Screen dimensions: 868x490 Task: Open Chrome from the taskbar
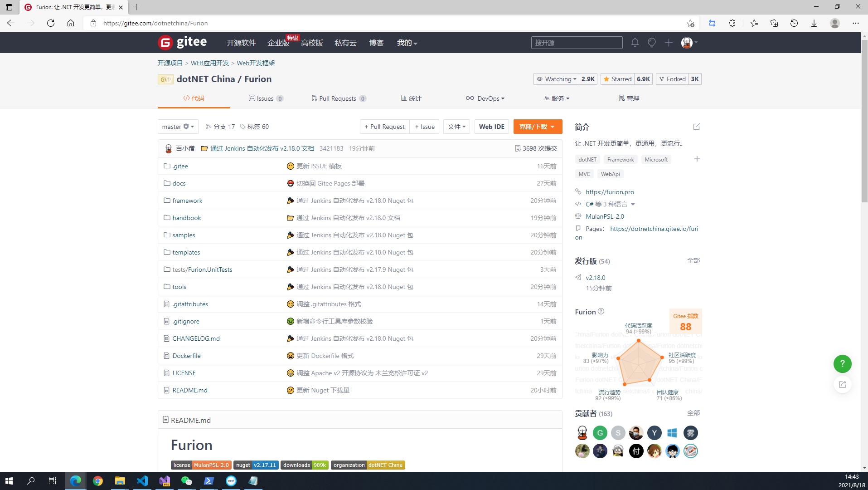pyautogui.click(x=97, y=481)
